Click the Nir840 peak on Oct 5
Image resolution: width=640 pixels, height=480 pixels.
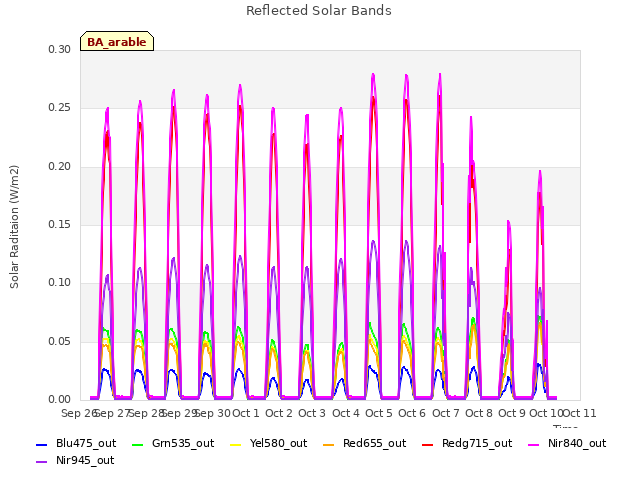(x=373, y=75)
